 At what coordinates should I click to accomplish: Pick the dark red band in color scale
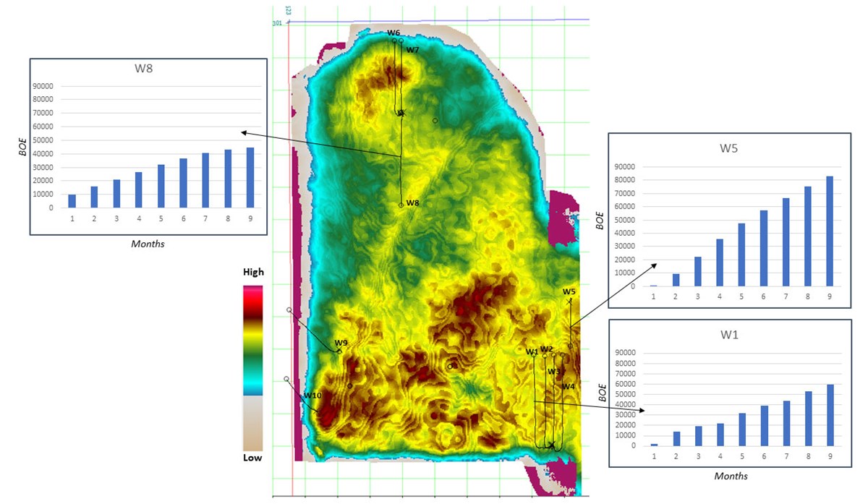point(252,311)
